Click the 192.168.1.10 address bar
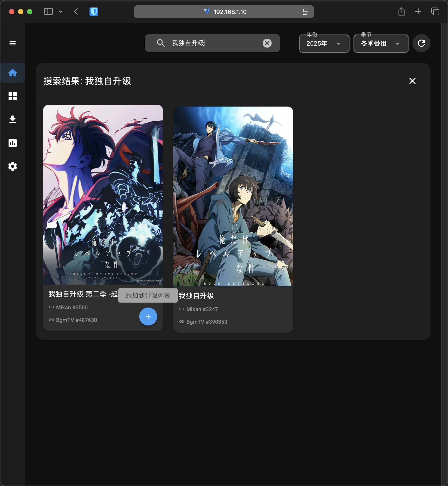448x486 pixels. pyautogui.click(x=224, y=12)
